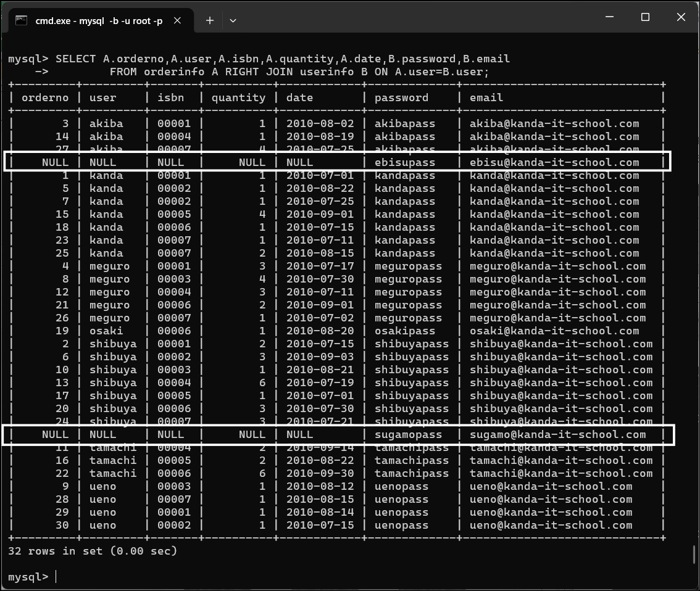The width and height of the screenshot is (700, 591).
Task: Click the 'osaki' user cell
Action: point(106,331)
